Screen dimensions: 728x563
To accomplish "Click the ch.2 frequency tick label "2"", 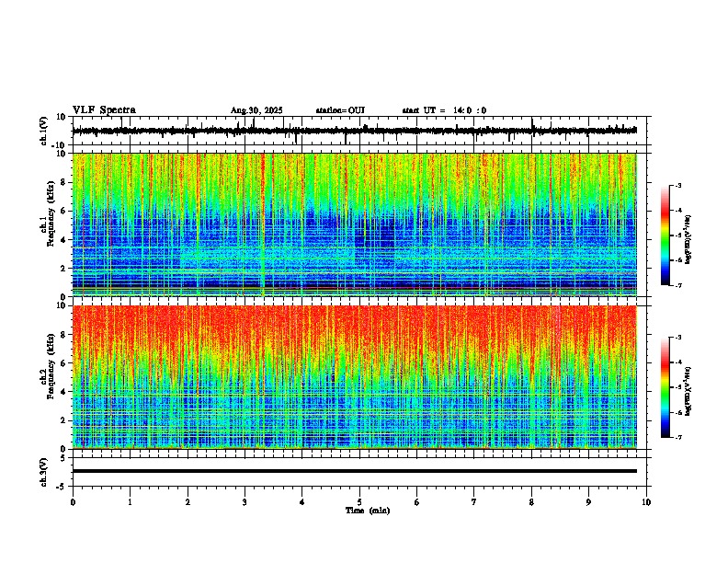I will click(x=63, y=420).
